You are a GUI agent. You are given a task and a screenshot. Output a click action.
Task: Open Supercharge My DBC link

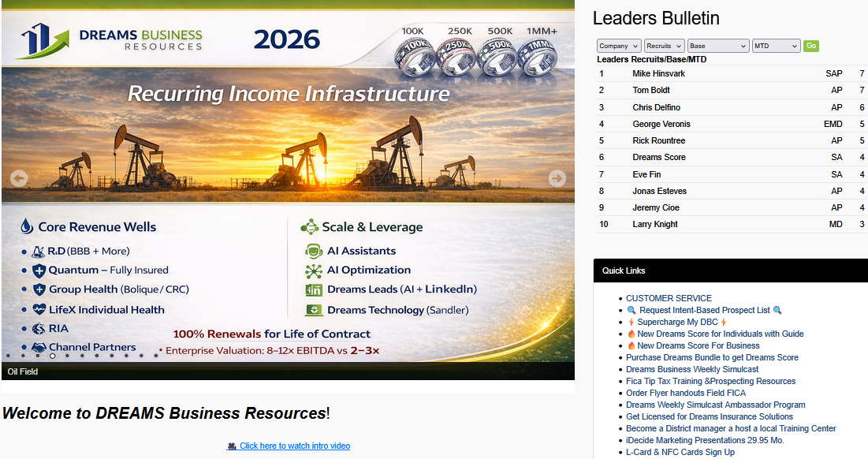tap(677, 323)
